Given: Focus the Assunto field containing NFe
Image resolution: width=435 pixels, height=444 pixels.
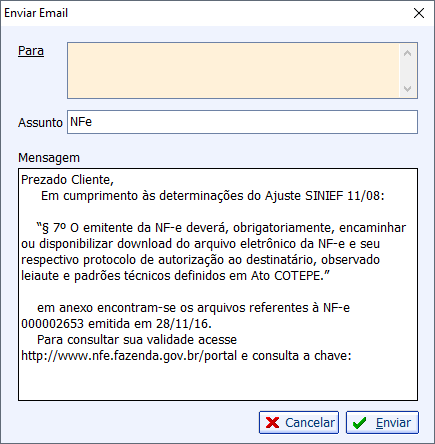Looking at the screenshot, I should (242, 122).
